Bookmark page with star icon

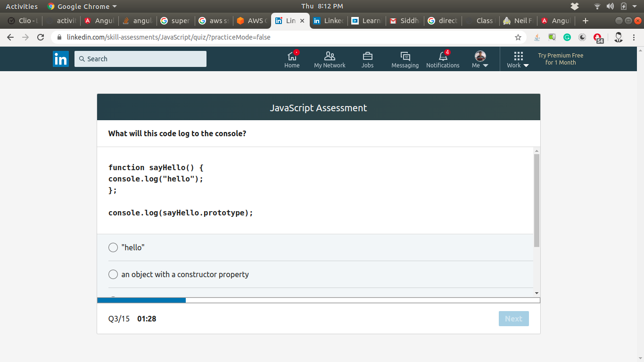(518, 37)
